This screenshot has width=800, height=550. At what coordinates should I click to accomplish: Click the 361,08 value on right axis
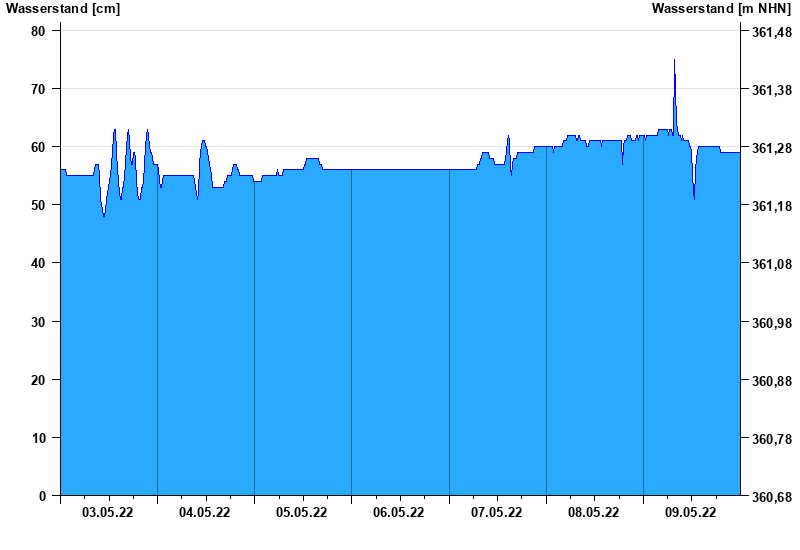pyautogui.click(x=772, y=264)
